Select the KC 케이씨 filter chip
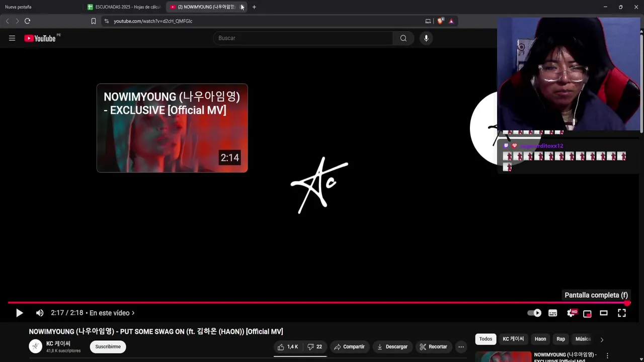 (x=513, y=339)
